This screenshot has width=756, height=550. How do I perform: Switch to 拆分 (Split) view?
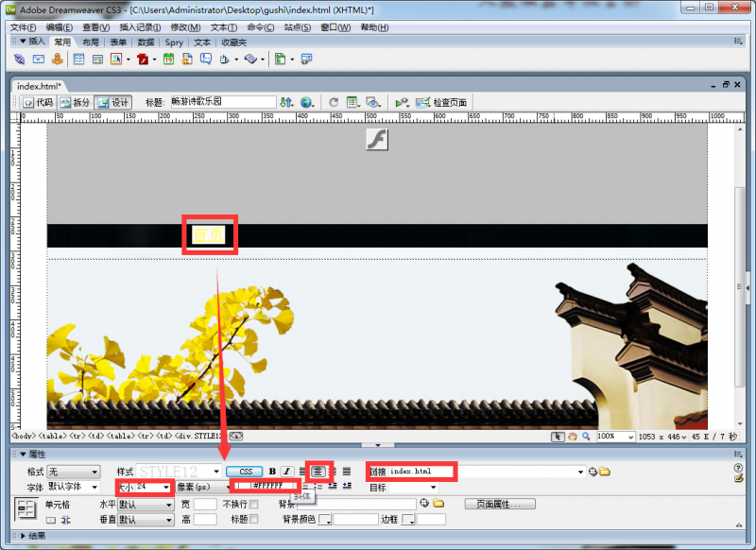[76, 102]
